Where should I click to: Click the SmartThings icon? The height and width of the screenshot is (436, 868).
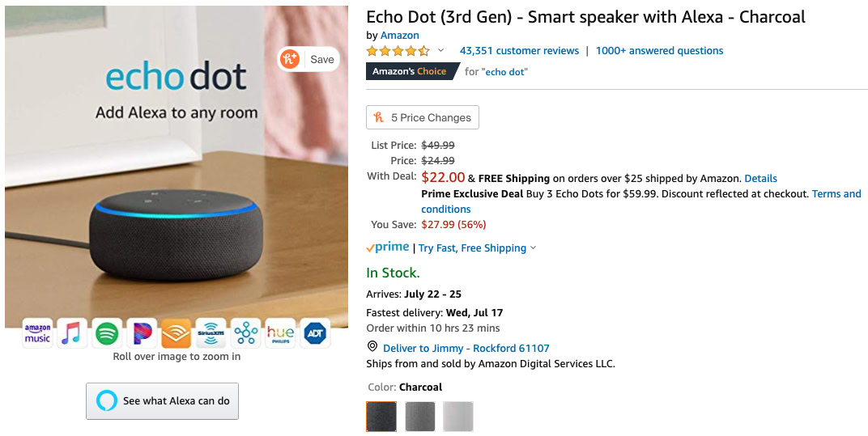point(245,332)
